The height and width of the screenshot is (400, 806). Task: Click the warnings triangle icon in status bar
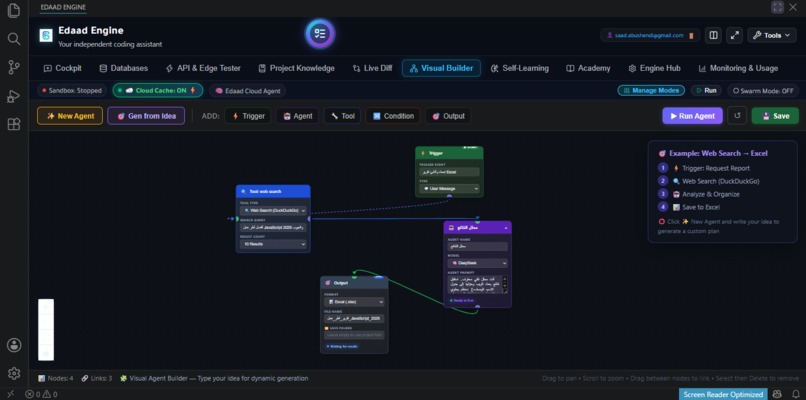(47, 394)
